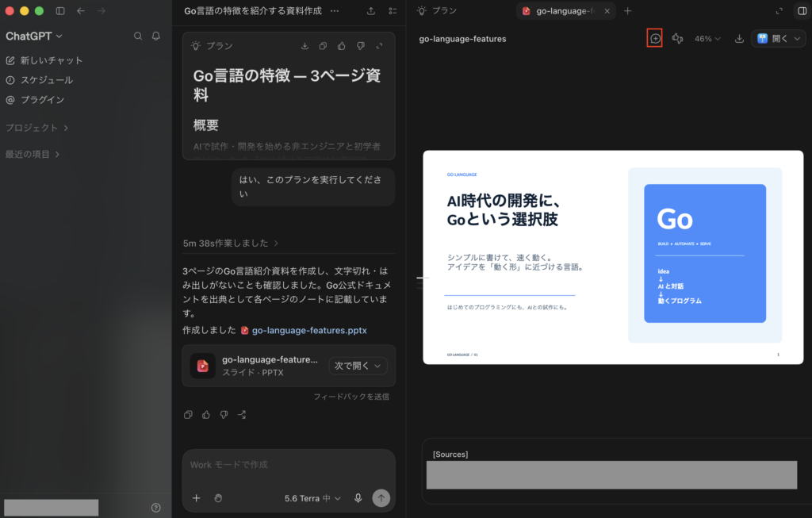Open プラグイン in sidebar
Viewport: 812px width, 518px height.
(35, 100)
